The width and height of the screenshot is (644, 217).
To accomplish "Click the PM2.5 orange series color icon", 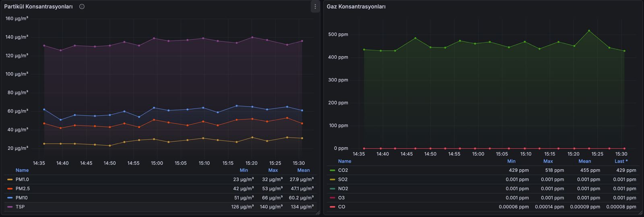I will 10,189.
